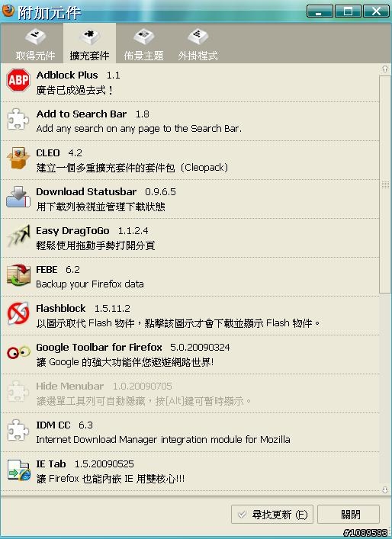392x539 pixels.
Task: Click the 關閉 button
Action: (349, 515)
